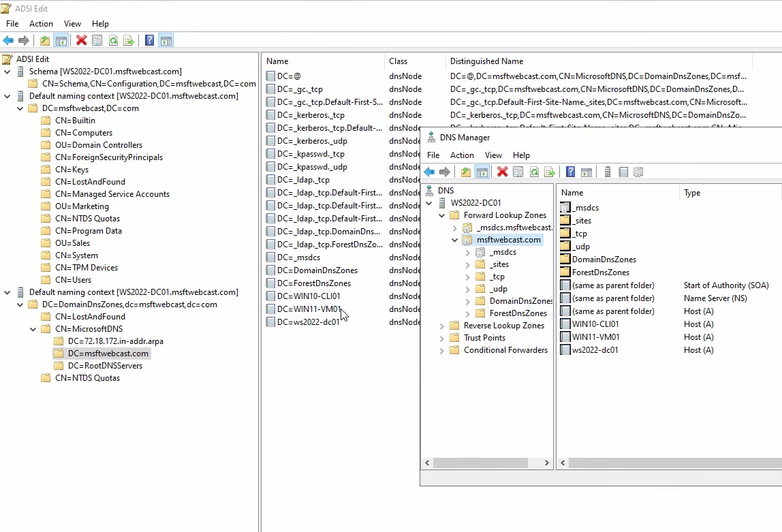Click New Record list icon in DNS Manager toolbar
782x532 pixels.
(623, 172)
